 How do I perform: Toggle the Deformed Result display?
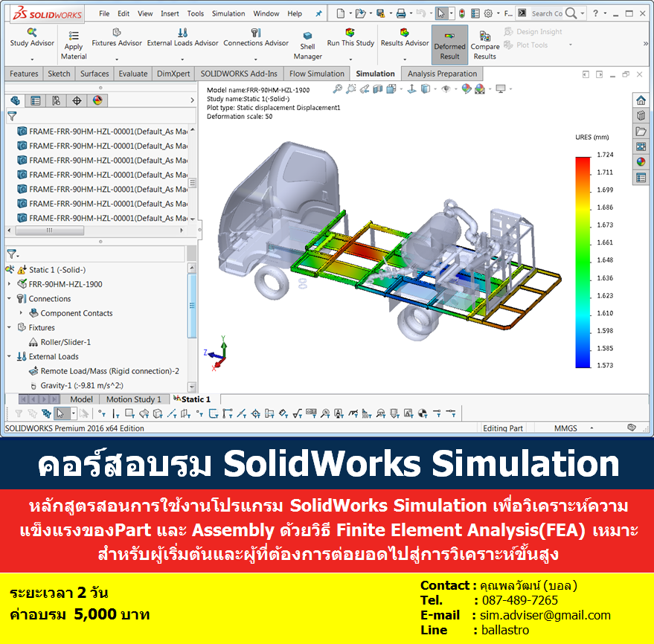[x=449, y=45]
